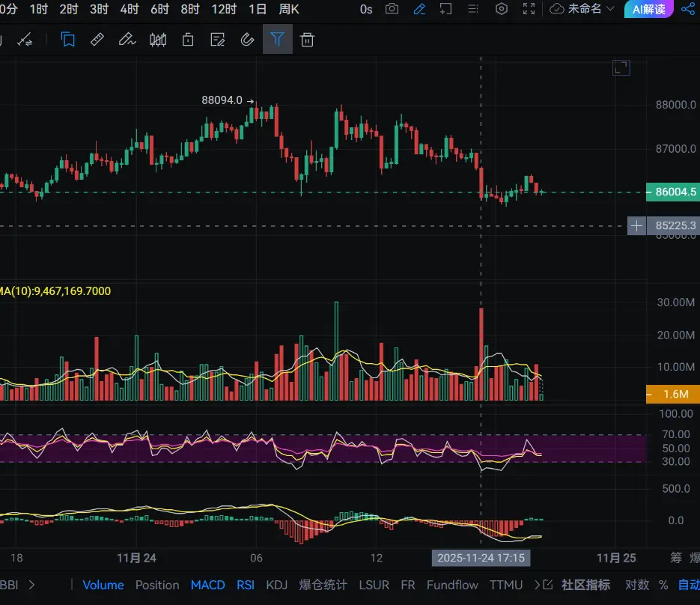Click the add-window layout icon
The height and width of the screenshot is (605, 700).
point(445,9)
